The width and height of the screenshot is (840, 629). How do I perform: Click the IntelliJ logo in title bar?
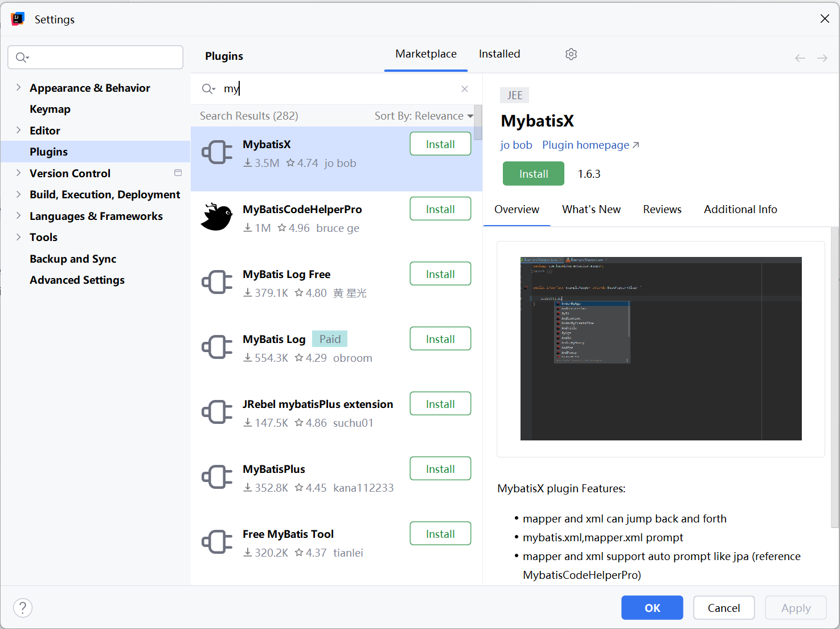coord(18,19)
